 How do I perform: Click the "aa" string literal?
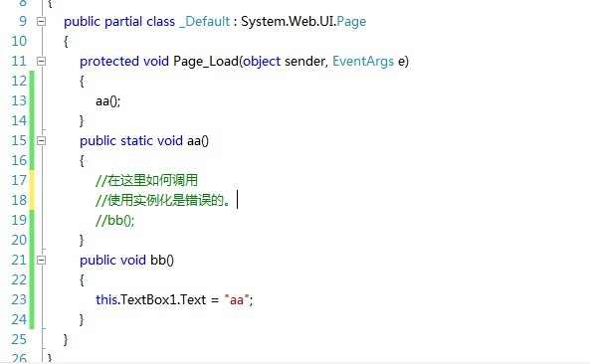(x=237, y=299)
